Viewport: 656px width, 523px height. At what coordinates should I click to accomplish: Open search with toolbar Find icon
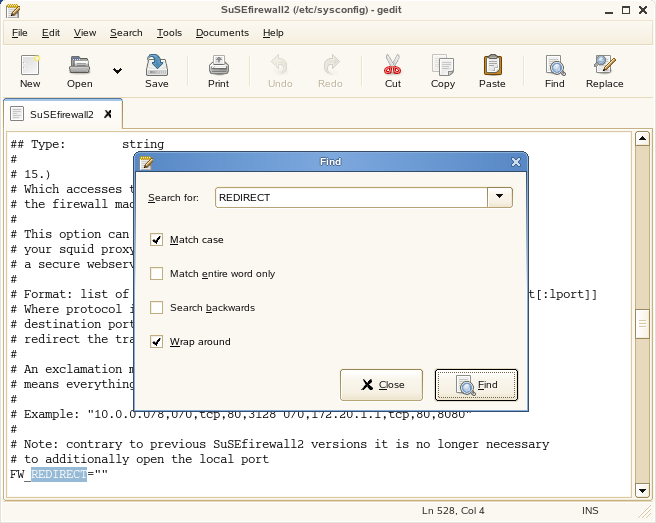(x=555, y=71)
